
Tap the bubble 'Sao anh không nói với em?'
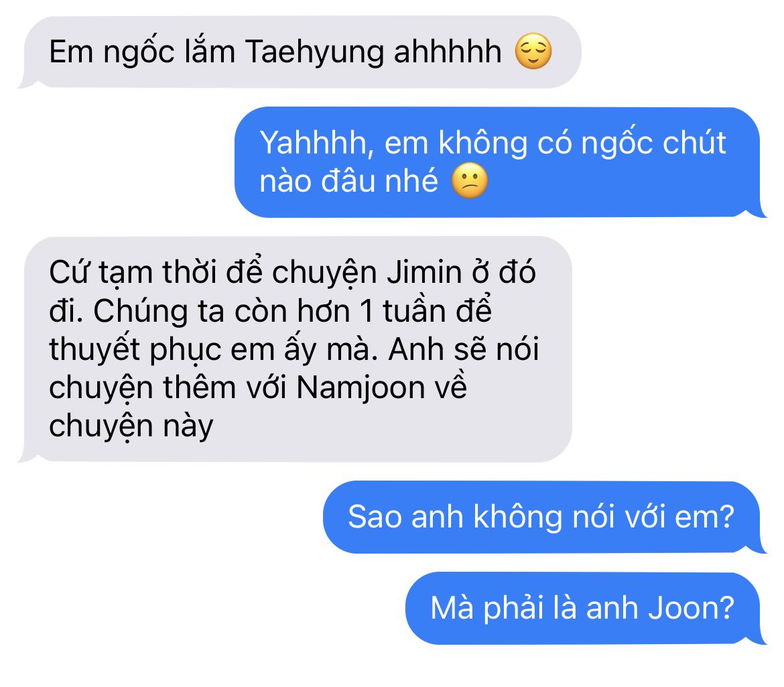coord(545,517)
